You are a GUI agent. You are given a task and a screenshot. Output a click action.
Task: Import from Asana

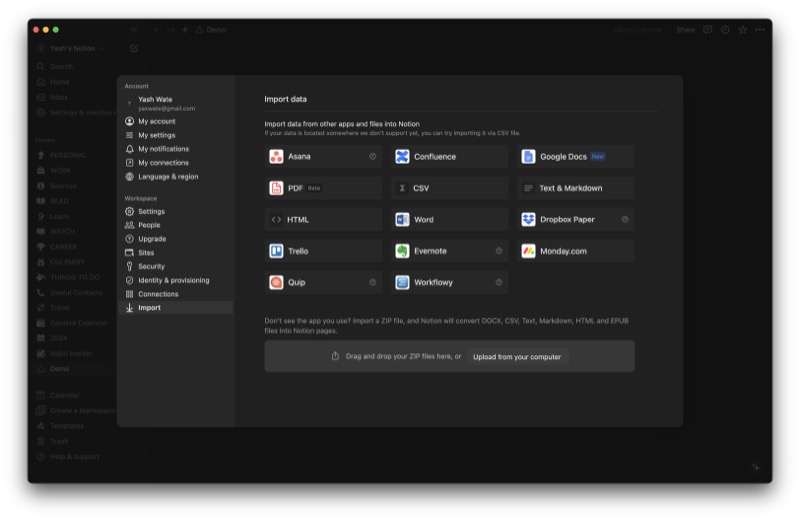(x=323, y=157)
